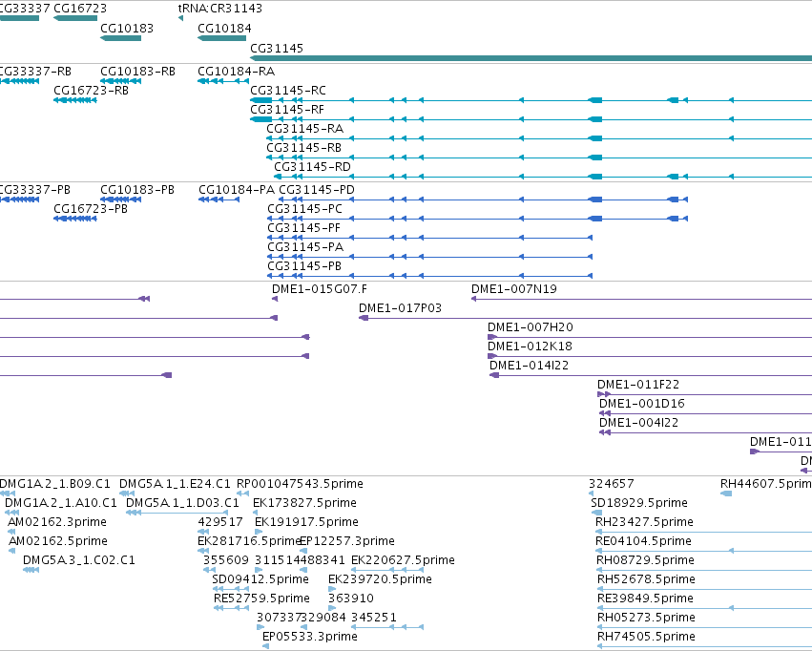Click the RH08729.5prime EST label

tap(646, 560)
